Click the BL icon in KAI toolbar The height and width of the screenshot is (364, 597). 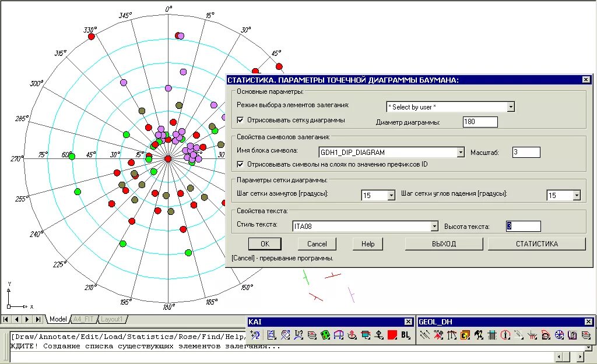[406, 335]
